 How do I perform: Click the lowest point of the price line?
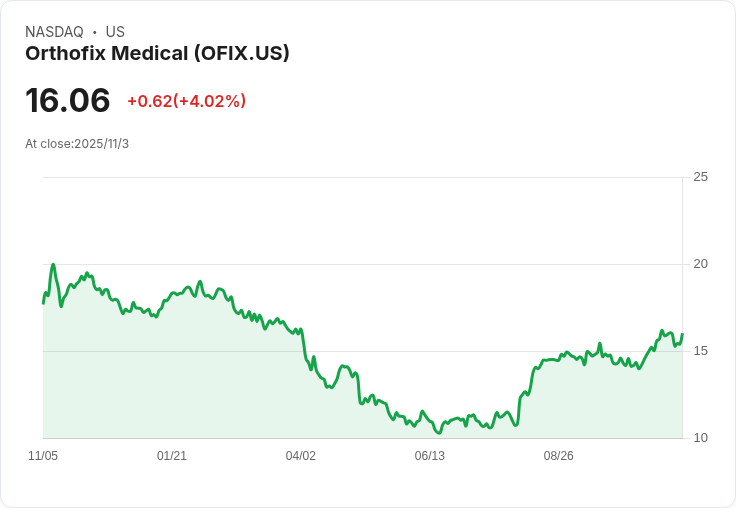(x=438, y=433)
